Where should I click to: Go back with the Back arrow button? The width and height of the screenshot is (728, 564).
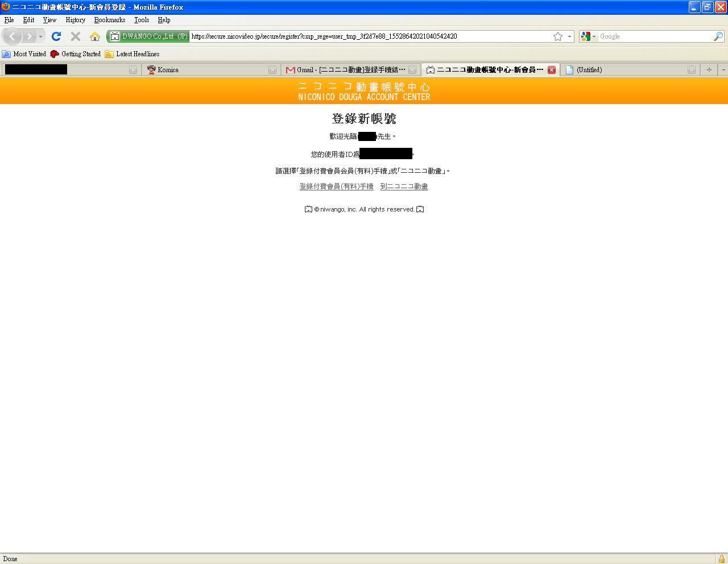point(13,36)
